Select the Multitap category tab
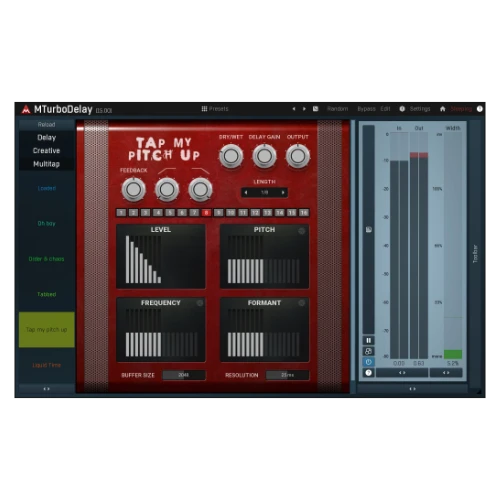500x500 pixels. pos(46,164)
